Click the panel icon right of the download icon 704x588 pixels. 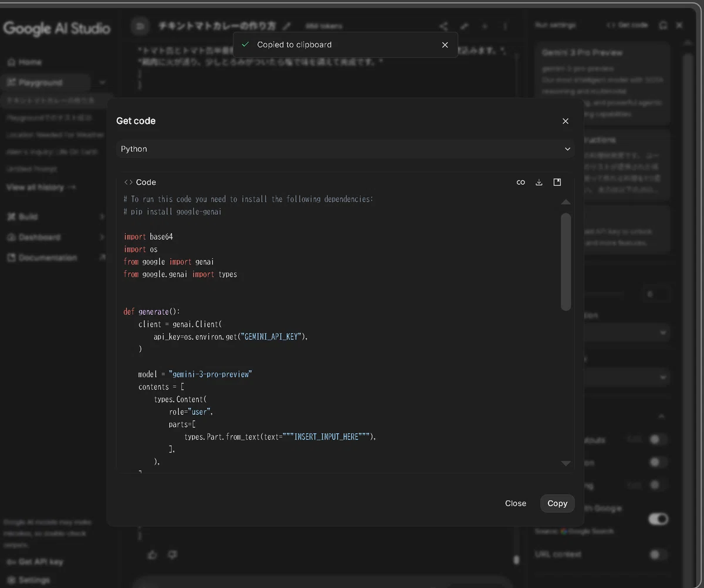pos(557,183)
